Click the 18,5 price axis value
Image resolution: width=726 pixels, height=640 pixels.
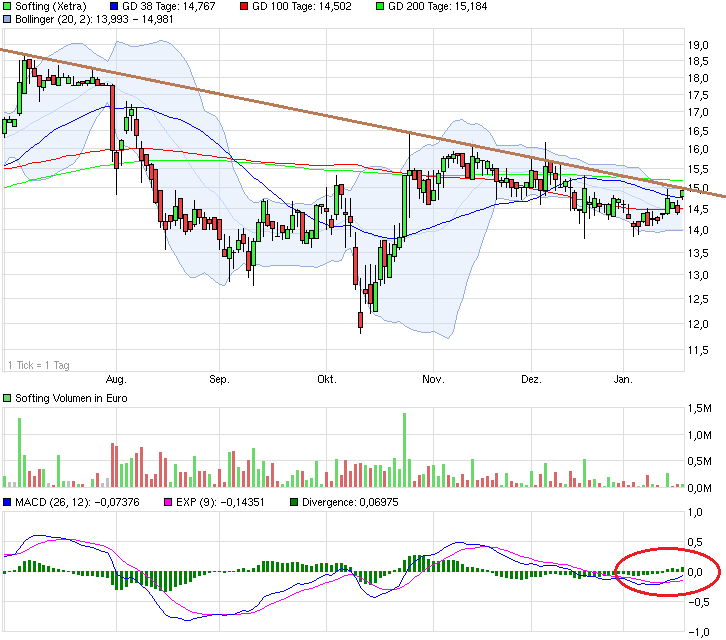(x=698, y=61)
